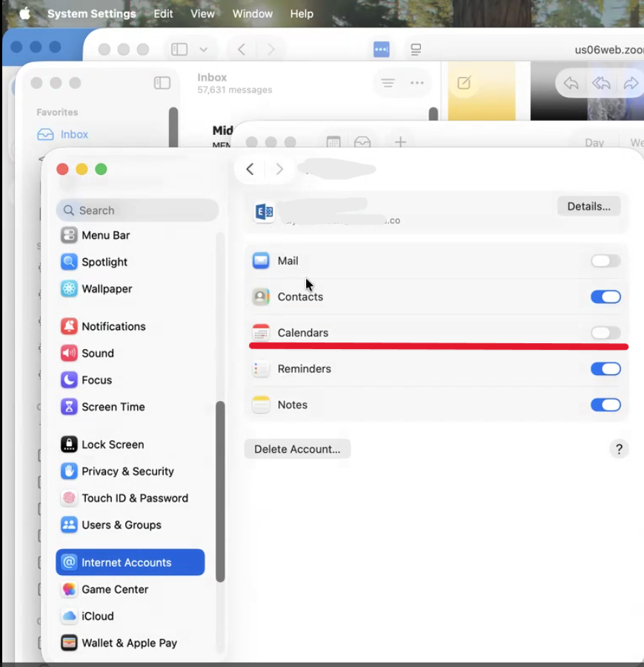This screenshot has width=644, height=667.
Task: Go back in System Settings
Action: point(250,169)
